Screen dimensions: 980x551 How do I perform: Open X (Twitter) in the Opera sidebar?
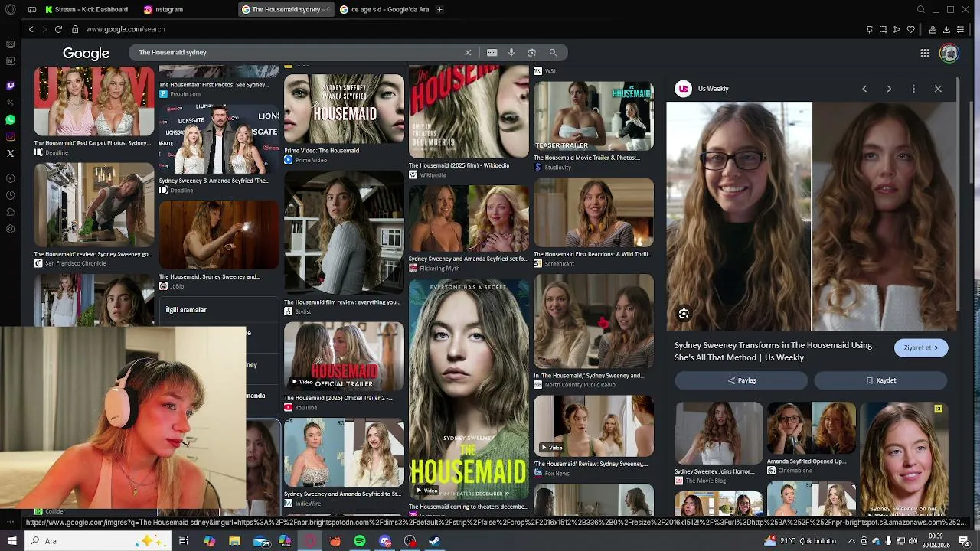pos(10,153)
